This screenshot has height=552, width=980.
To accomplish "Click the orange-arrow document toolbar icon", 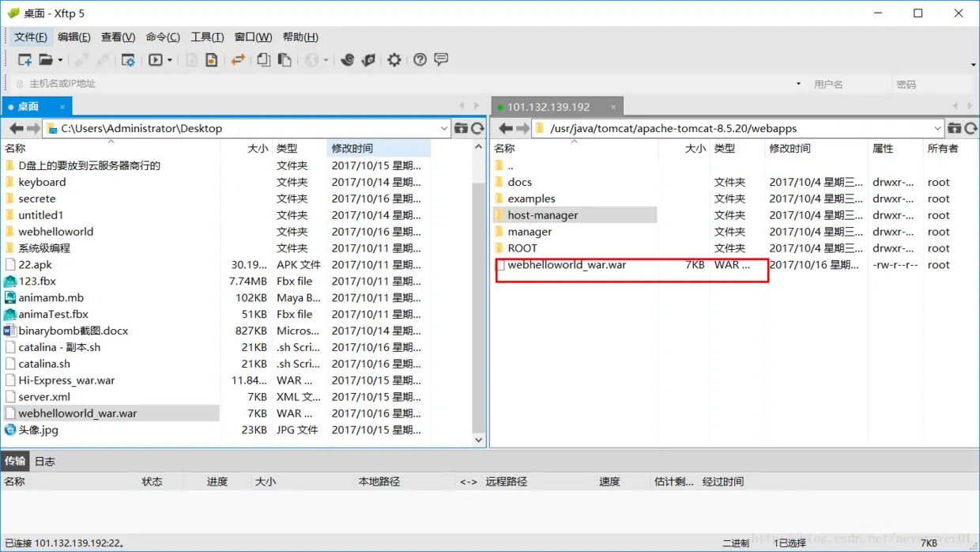I will point(212,60).
